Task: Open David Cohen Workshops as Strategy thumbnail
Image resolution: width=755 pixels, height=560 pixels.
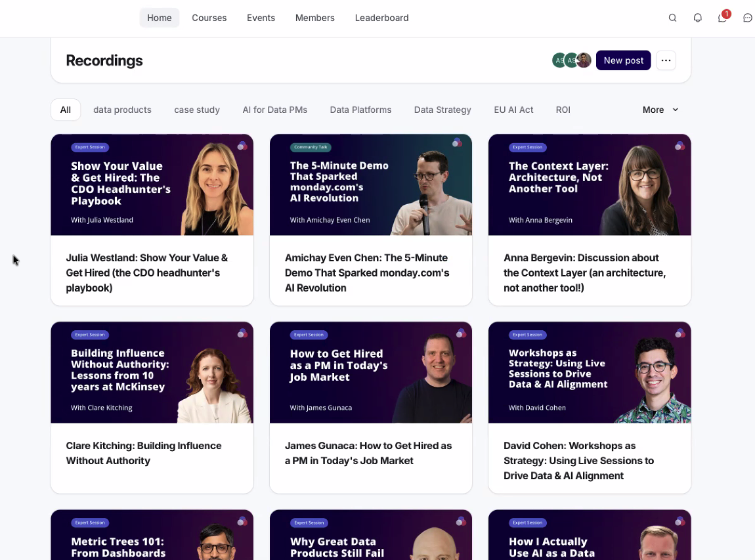Action: 590,373
